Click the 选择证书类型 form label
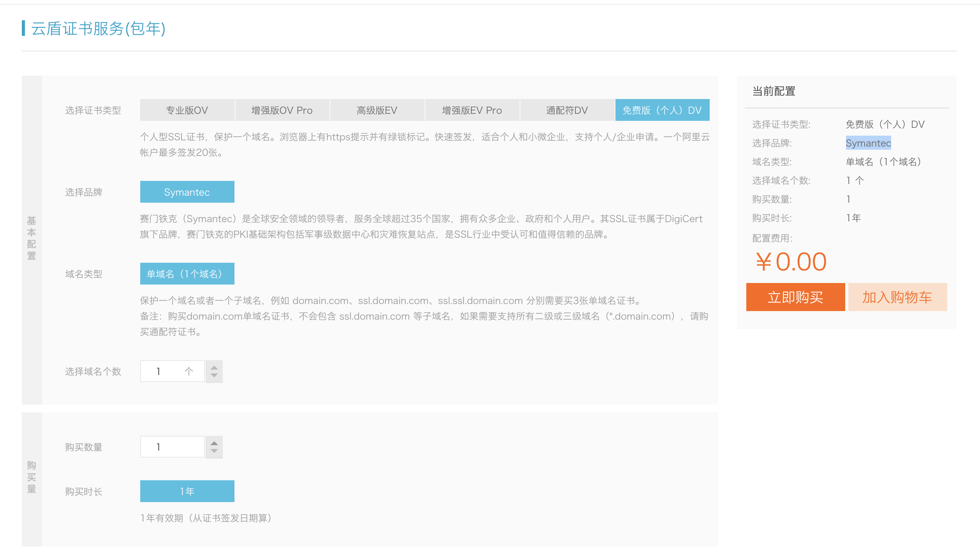Viewport: 980px width, 559px height. pyautogui.click(x=93, y=110)
